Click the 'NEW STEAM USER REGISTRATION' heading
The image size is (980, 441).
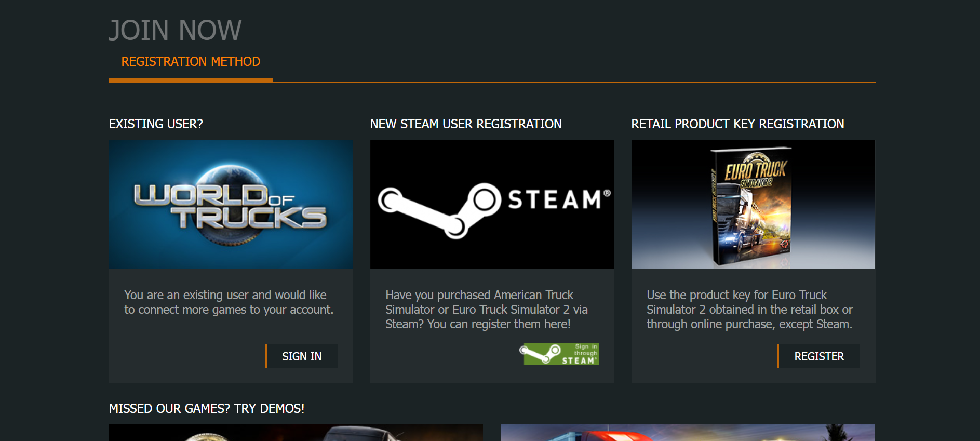point(466,124)
